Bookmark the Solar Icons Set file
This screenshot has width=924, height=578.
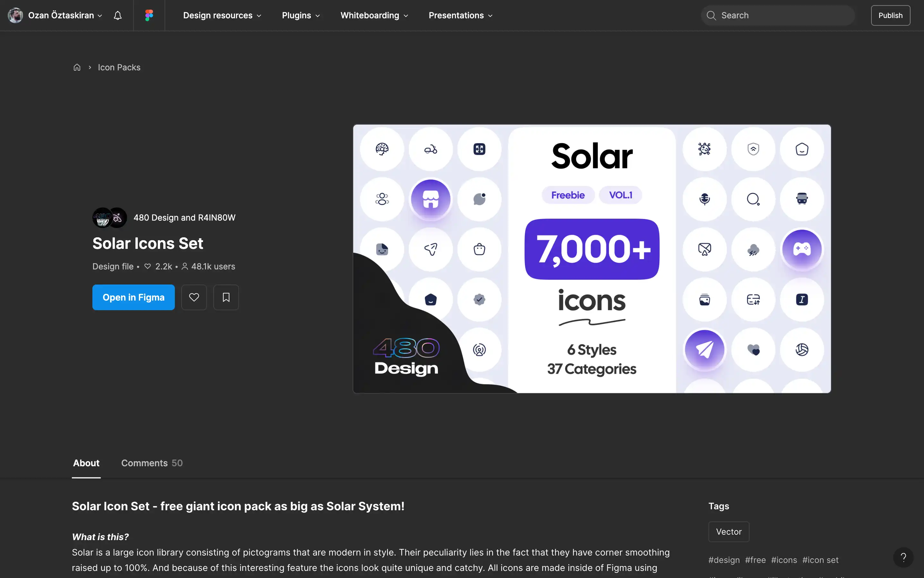pyautogui.click(x=226, y=297)
